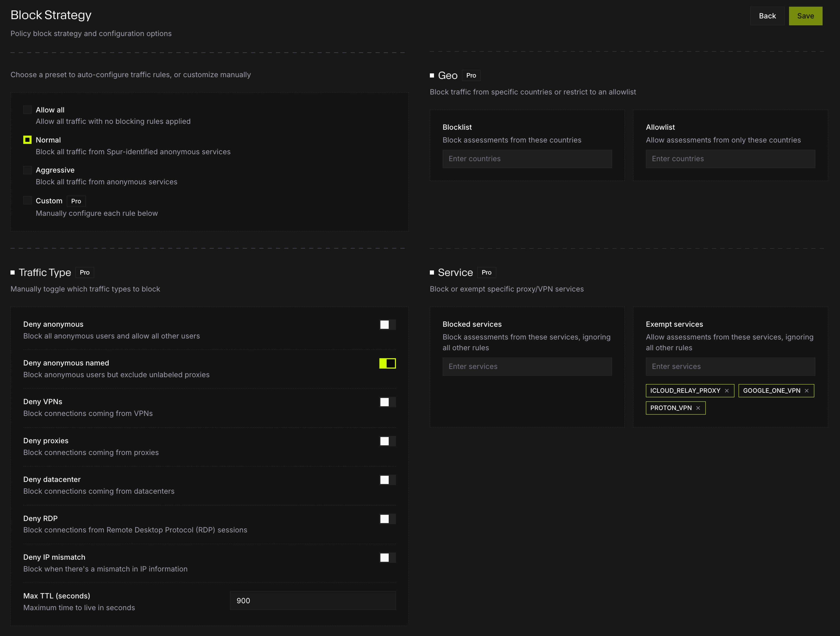The image size is (840, 636).
Task: Focus the Exempt services input
Action: [x=730, y=367]
